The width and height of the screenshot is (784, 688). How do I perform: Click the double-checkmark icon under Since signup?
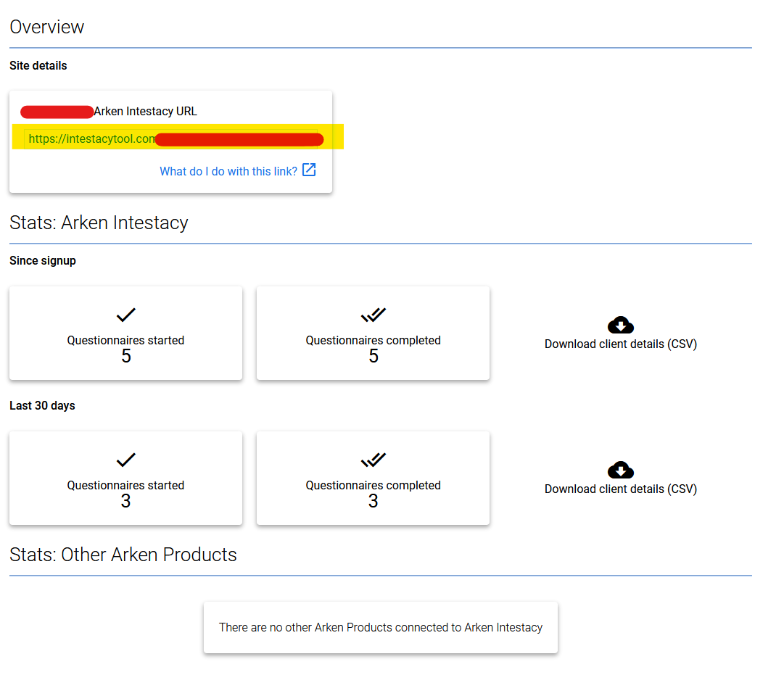(373, 315)
